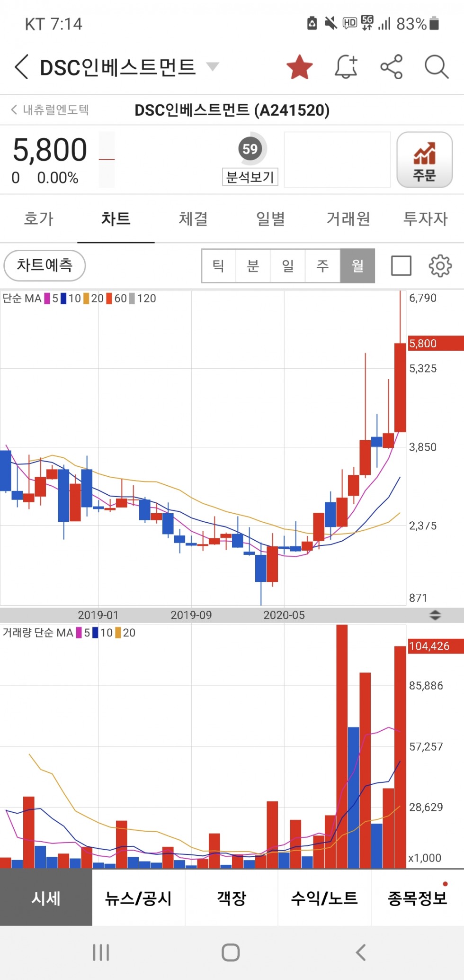Tap the 주문 order button

click(x=424, y=160)
